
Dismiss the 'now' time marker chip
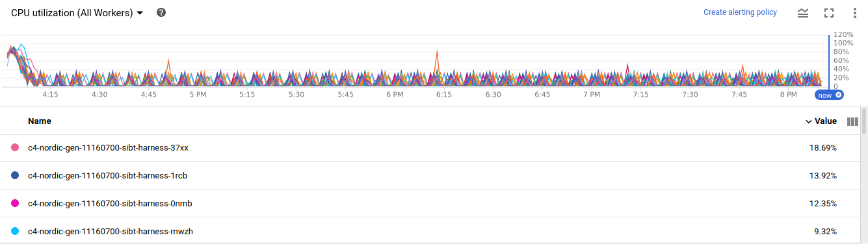point(839,95)
